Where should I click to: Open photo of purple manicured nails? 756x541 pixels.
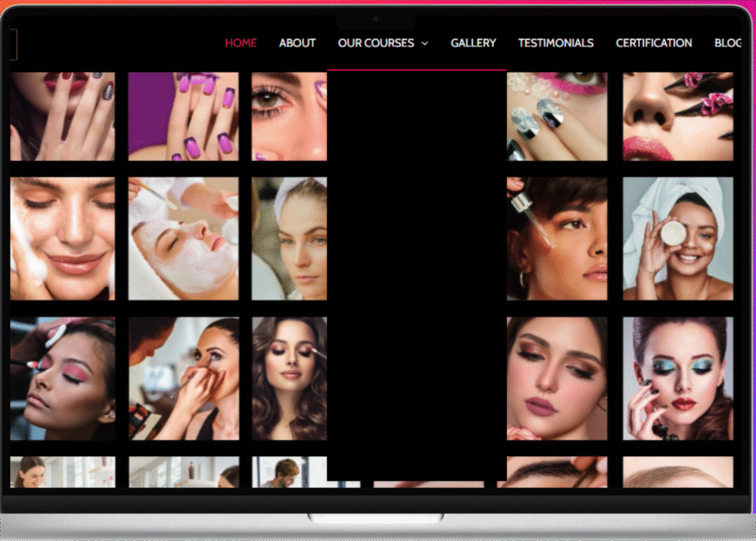[183, 116]
